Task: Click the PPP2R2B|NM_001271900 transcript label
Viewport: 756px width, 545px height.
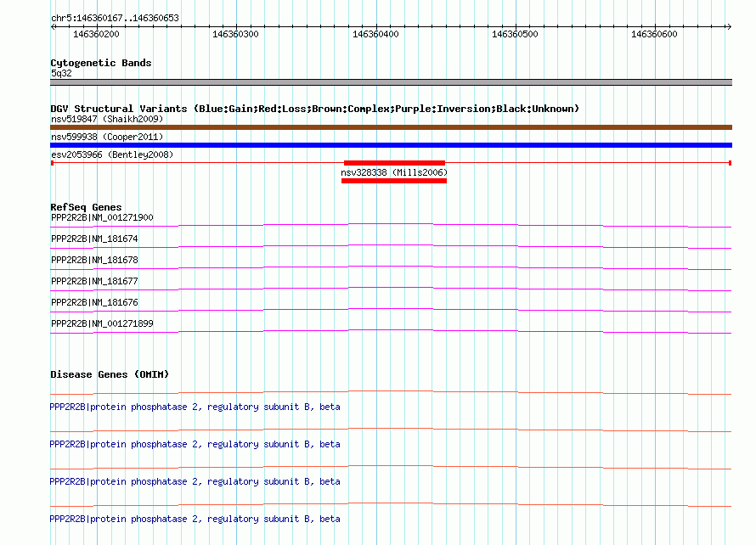Action: (x=102, y=217)
